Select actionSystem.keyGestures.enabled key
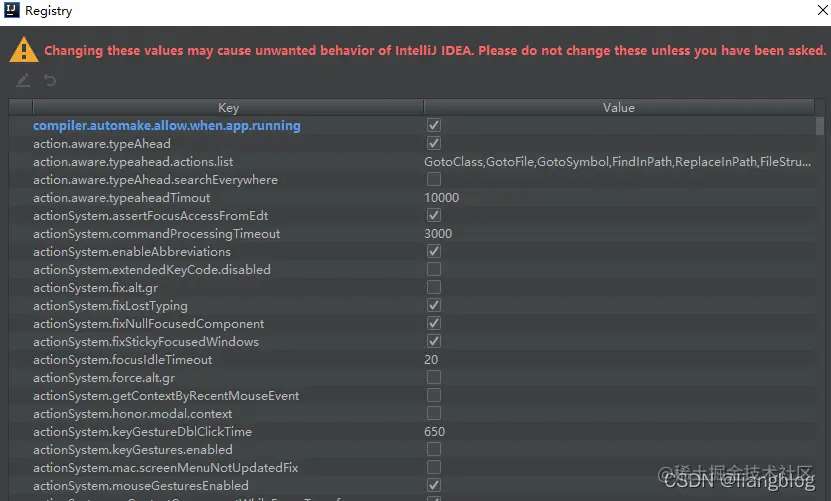Screen dimensions: 831x501 pyautogui.click(x=132, y=450)
